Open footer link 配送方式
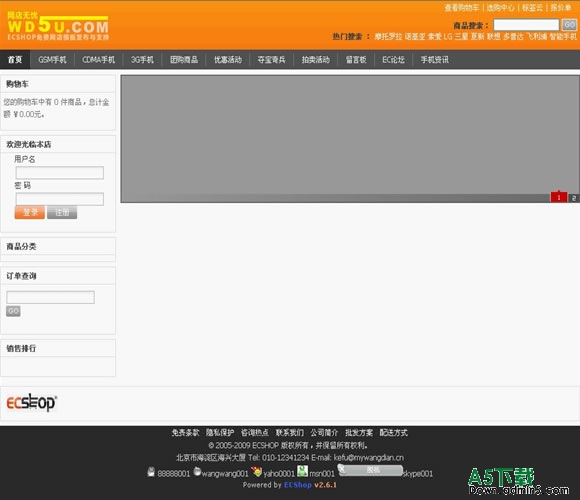580x500 pixels. 394,432
